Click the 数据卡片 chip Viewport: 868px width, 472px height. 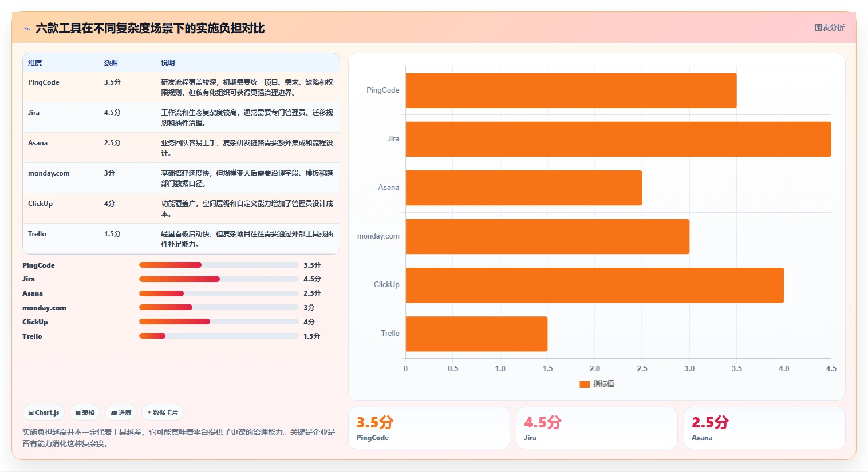click(x=163, y=412)
